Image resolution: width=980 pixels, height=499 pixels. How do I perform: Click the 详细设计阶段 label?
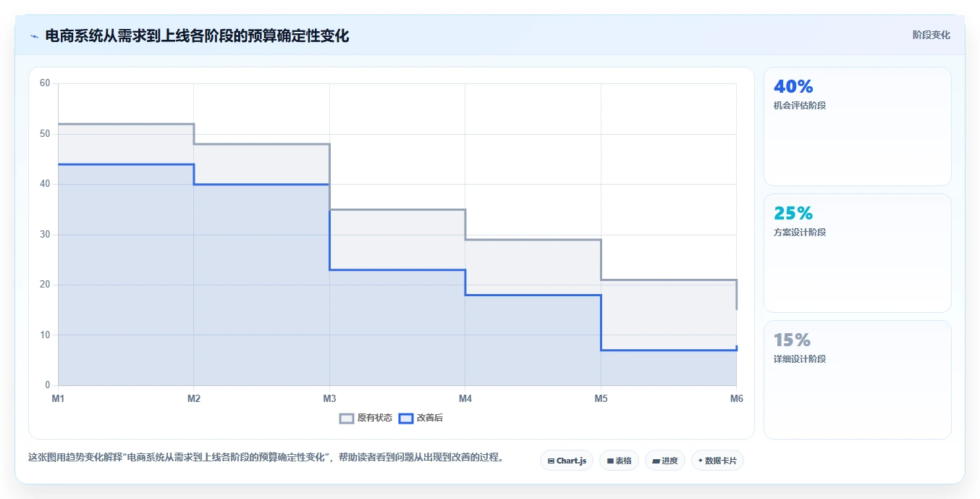(x=800, y=359)
